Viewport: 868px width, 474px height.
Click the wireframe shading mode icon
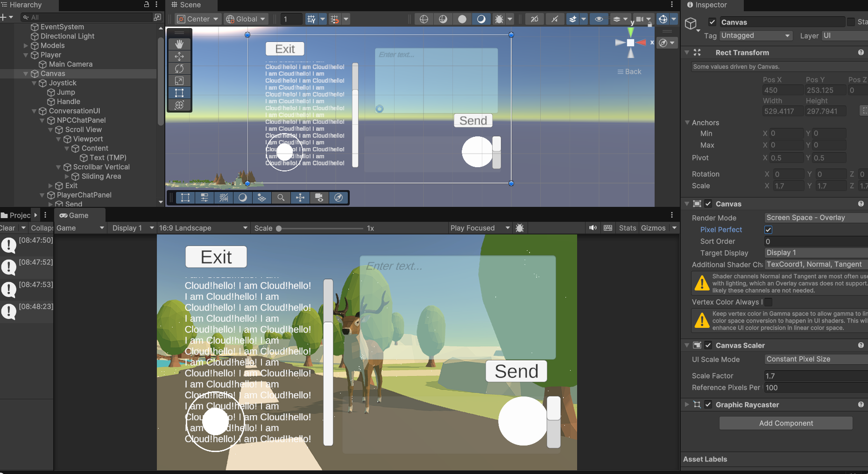tap(424, 19)
